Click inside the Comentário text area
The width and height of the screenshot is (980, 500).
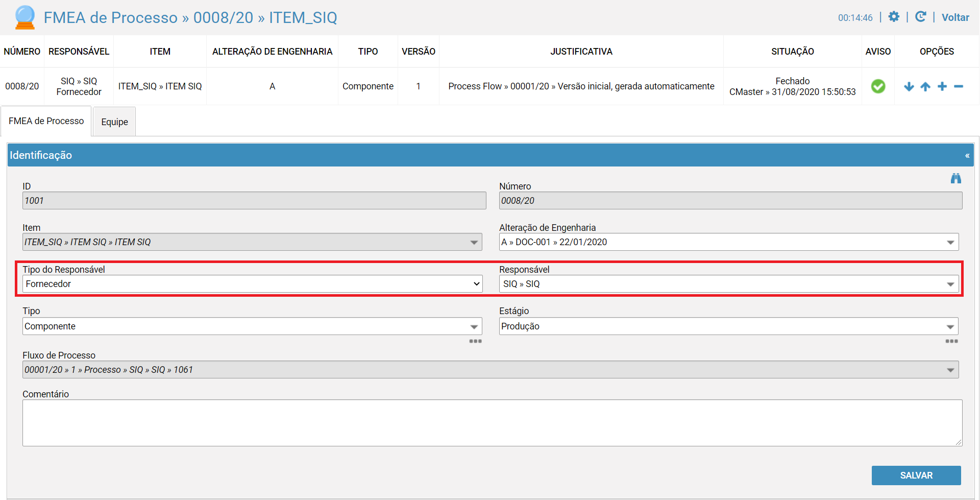click(493, 423)
